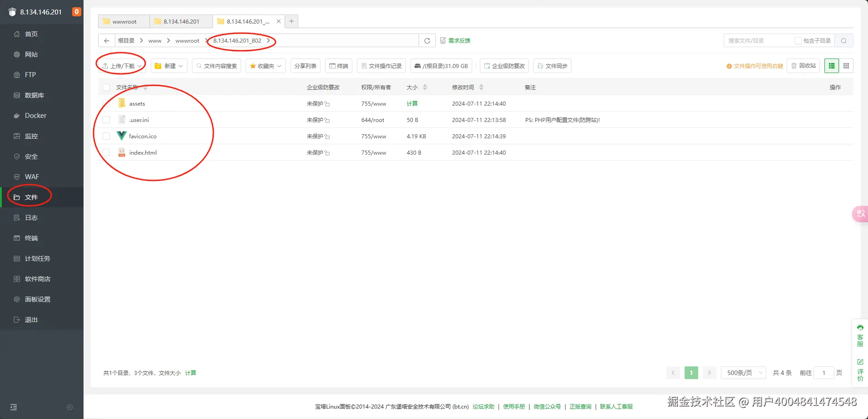Open the 分享列表 share list
This screenshot has width=868, height=419.
[306, 66]
